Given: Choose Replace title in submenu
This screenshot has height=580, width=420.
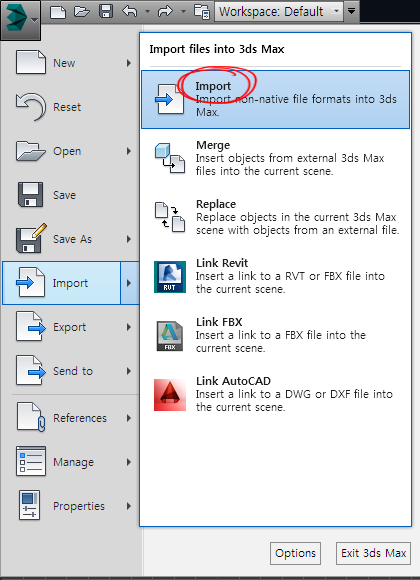Looking at the screenshot, I should 216,204.
